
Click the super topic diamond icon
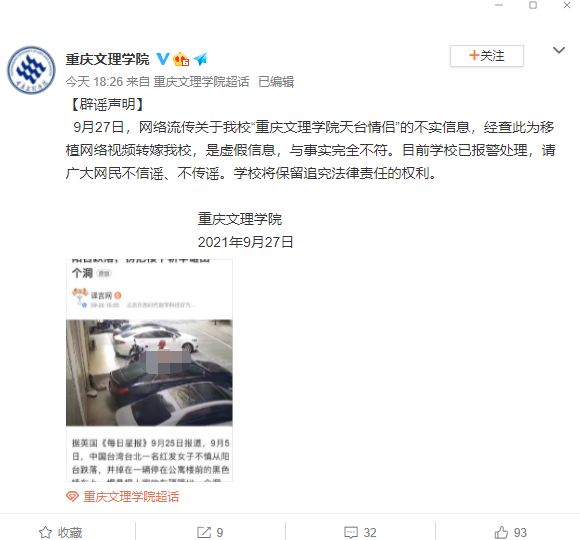coord(72,496)
